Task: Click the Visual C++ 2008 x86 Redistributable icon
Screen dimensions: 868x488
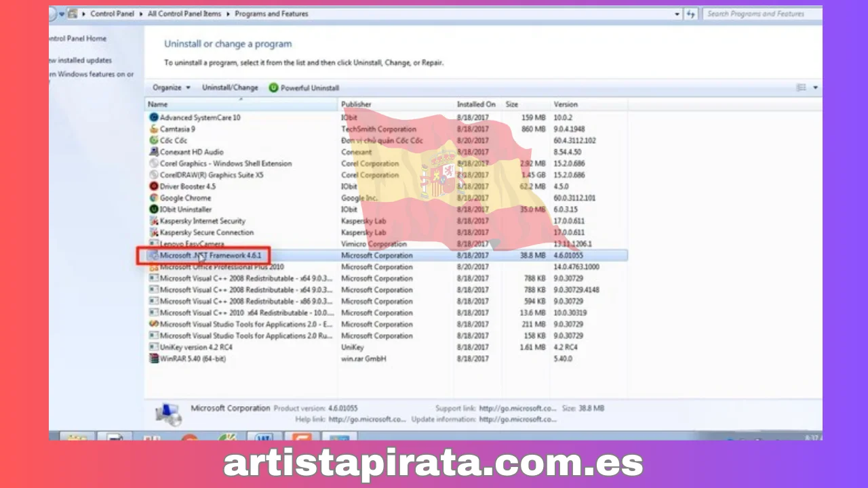Action: 154,302
